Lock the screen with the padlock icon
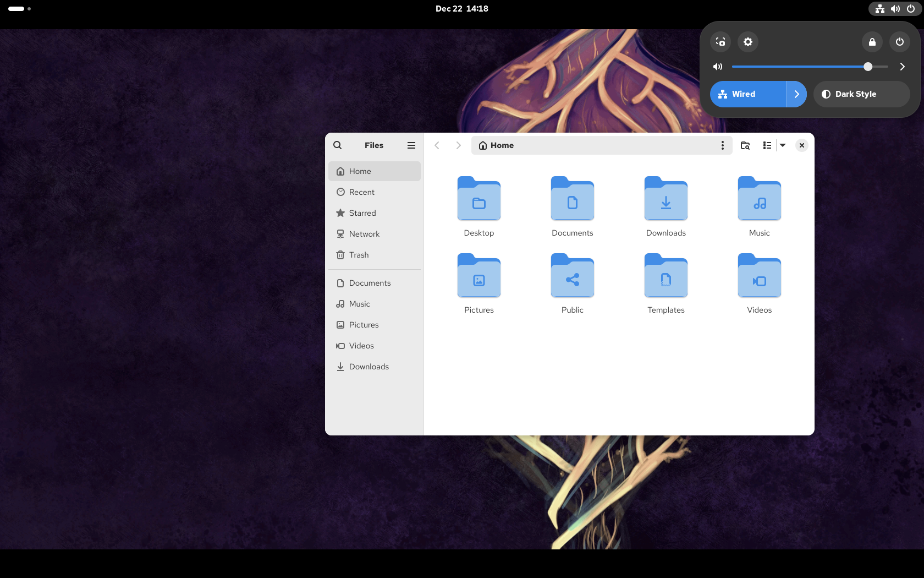 (x=872, y=42)
